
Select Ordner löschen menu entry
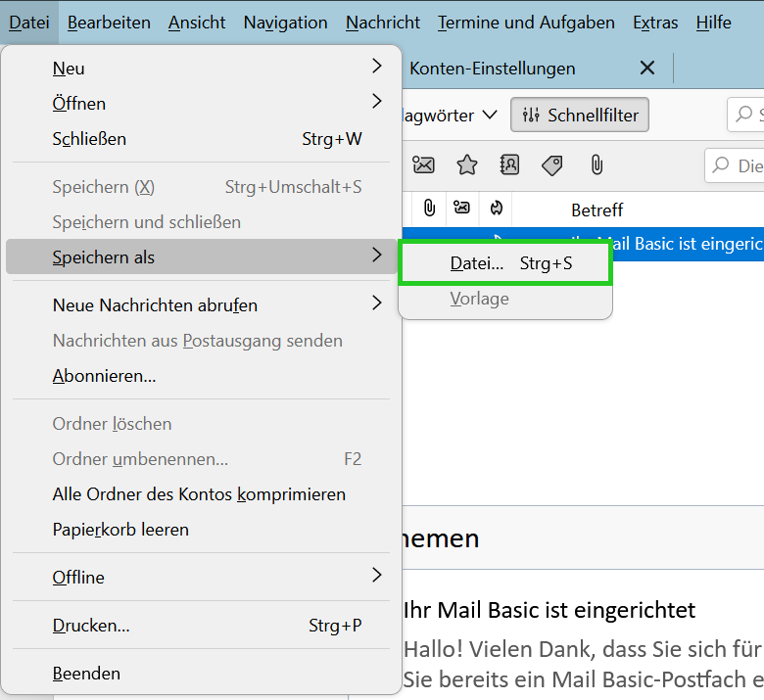[x=201, y=424]
